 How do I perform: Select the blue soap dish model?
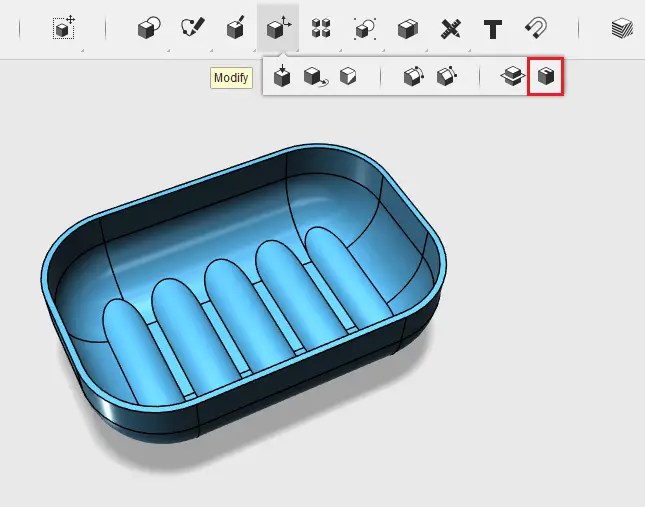(244, 294)
